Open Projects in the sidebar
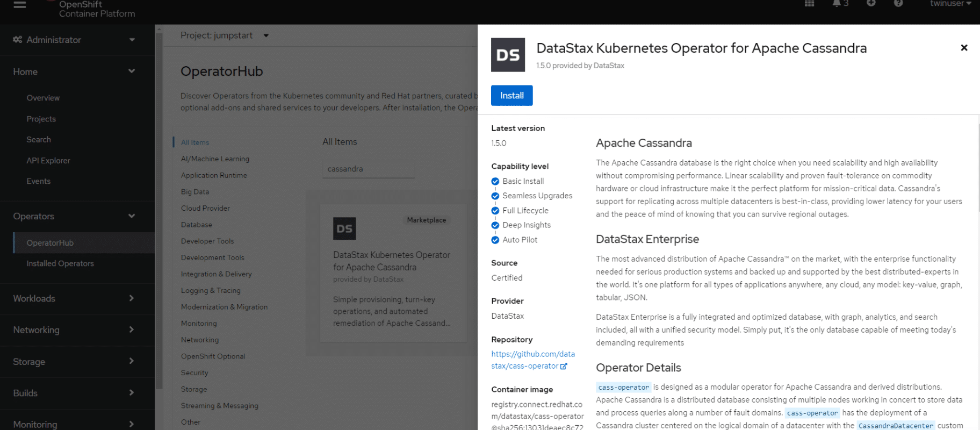Image resolution: width=980 pixels, height=430 pixels. tap(41, 119)
